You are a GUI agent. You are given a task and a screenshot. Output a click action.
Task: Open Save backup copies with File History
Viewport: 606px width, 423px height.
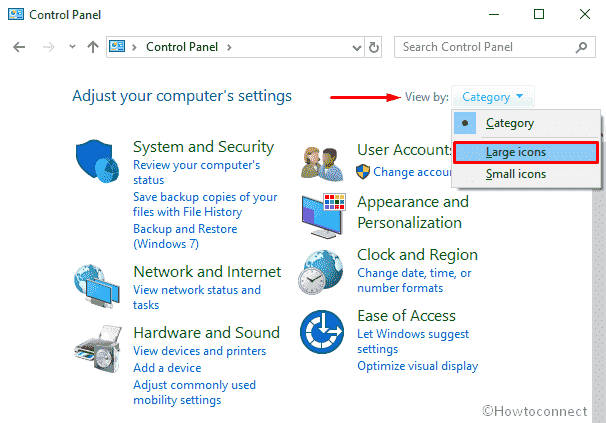(x=205, y=204)
